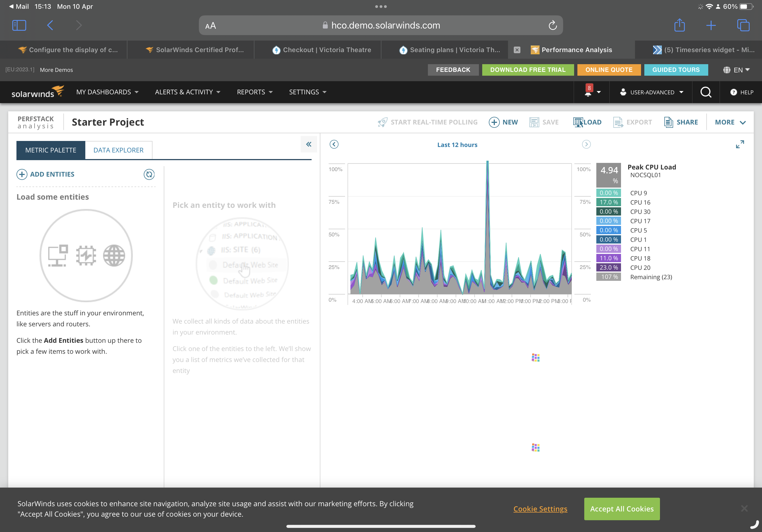Toggle the CPU 20 series value badge
The width and height of the screenshot is (762, 532).
[x=608, y=267]
